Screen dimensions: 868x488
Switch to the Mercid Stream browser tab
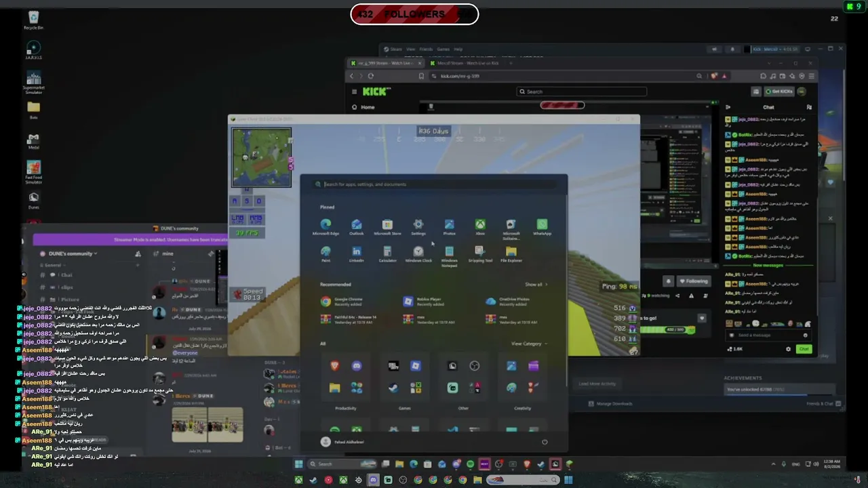tap(467, 63)
